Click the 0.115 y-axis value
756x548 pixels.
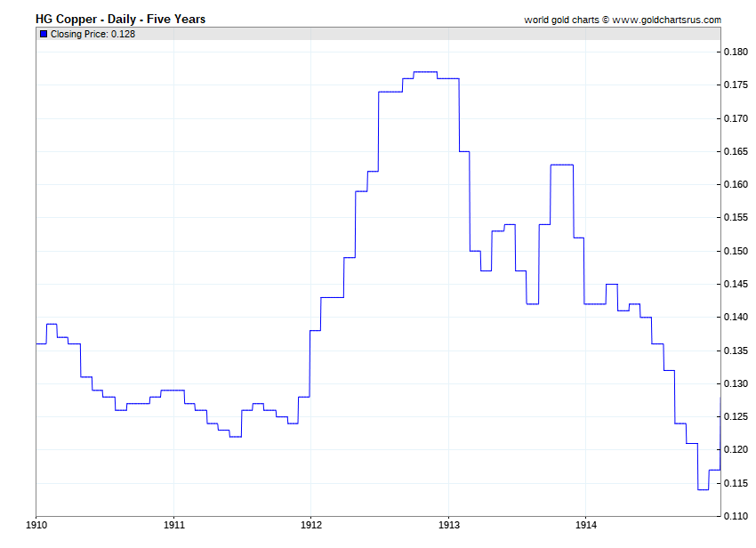pyautogui.click(x=736, y=483)
